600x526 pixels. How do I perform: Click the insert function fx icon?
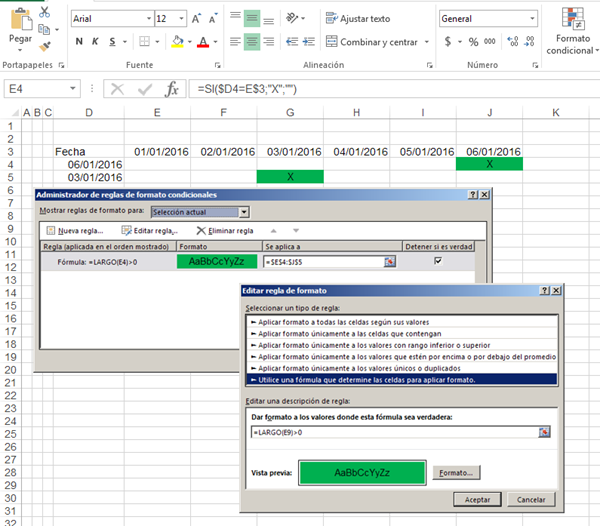pos(171,89)
